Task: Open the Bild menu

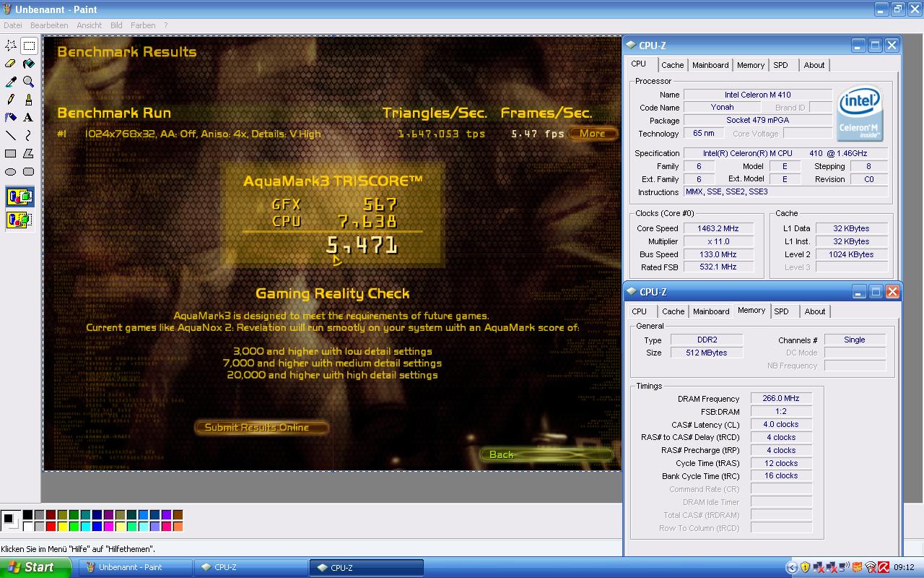Action: click(x=116, y=25)
